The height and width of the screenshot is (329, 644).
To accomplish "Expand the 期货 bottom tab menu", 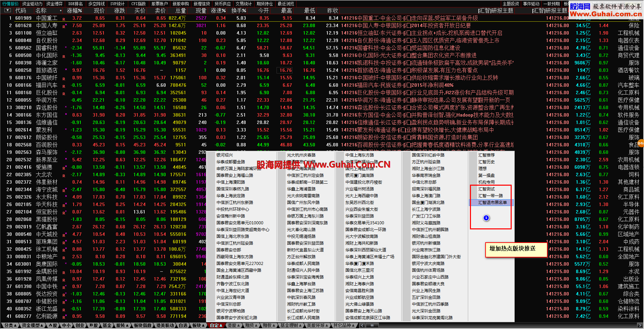I will [x=251, y=325].
